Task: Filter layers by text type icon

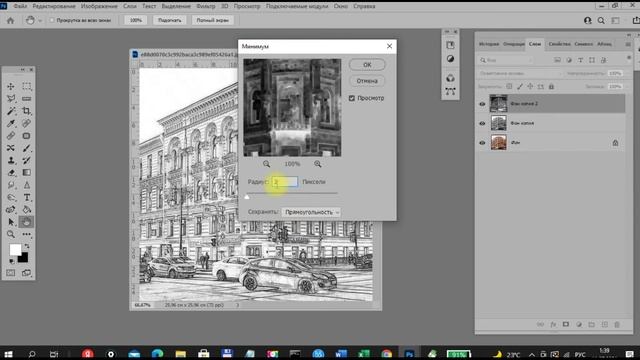Action: [580, 60]
